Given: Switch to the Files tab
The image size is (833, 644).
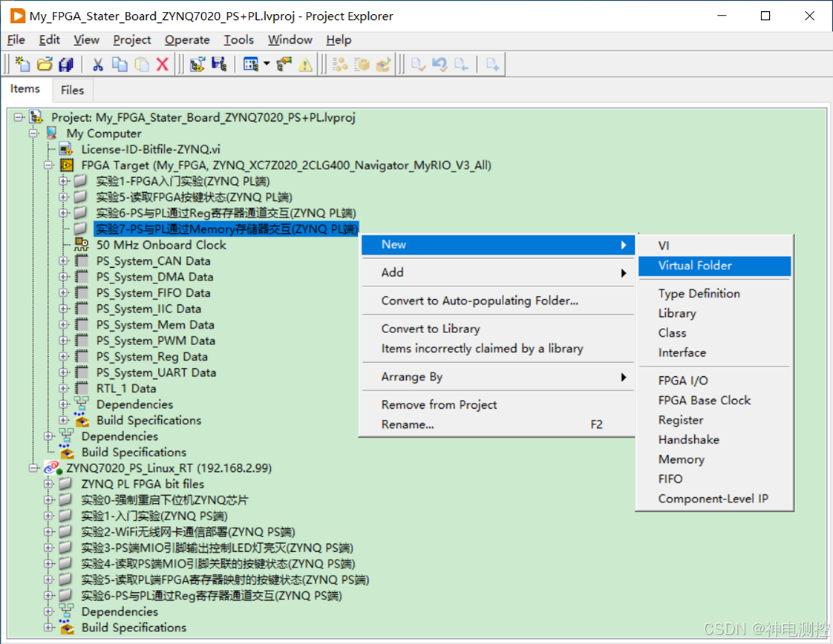Looking at the screenshot, I should point(72,91).
